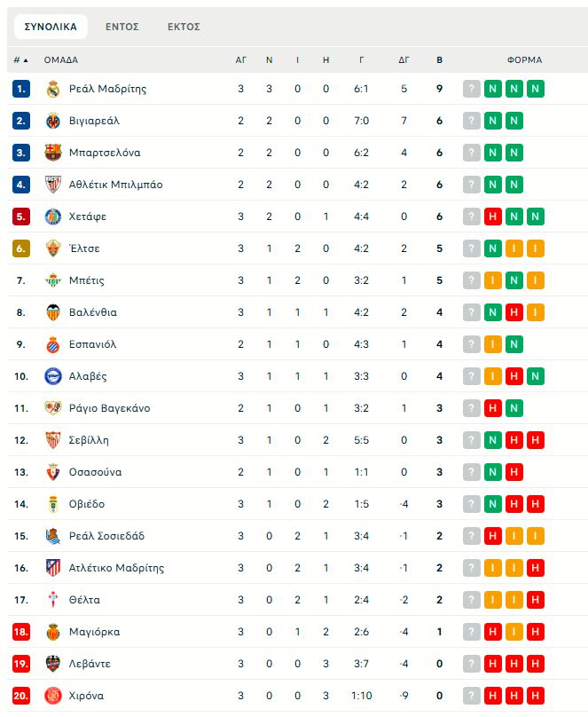Sort table by the # rank column
588x717 pixels.
pyautogui.click(x=20, y=60)
